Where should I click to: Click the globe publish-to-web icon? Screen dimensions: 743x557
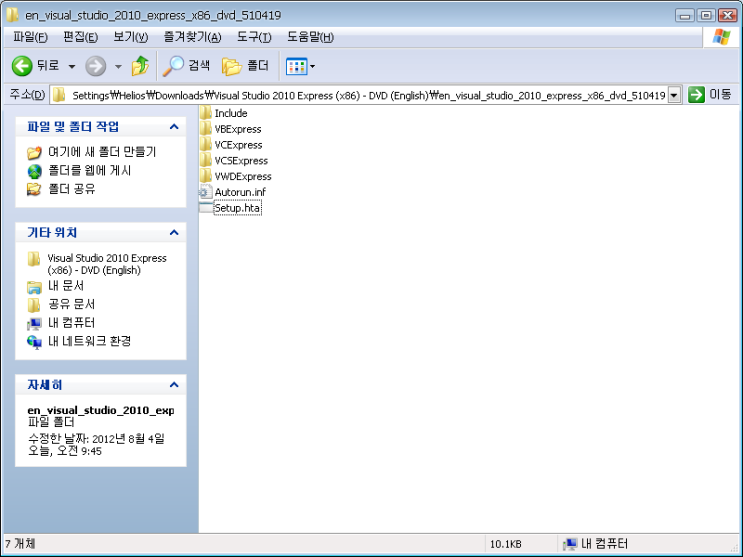coord(34,171)
